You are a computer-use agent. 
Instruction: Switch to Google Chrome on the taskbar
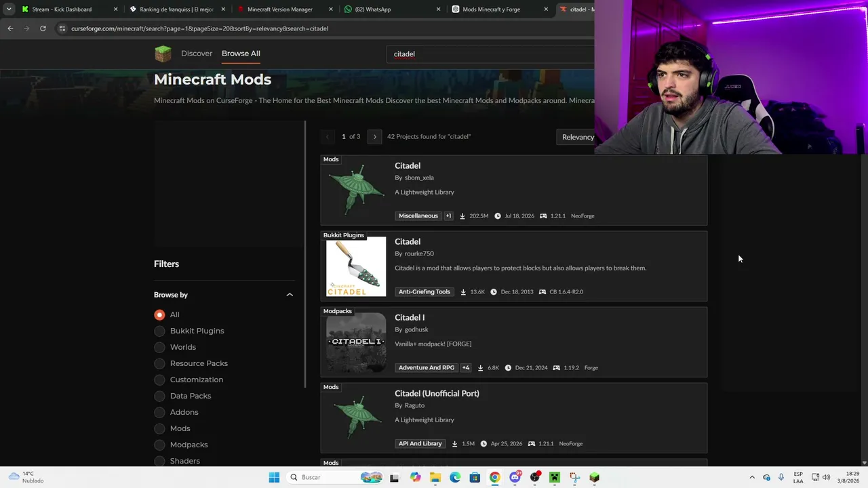(x=495, y=477)
